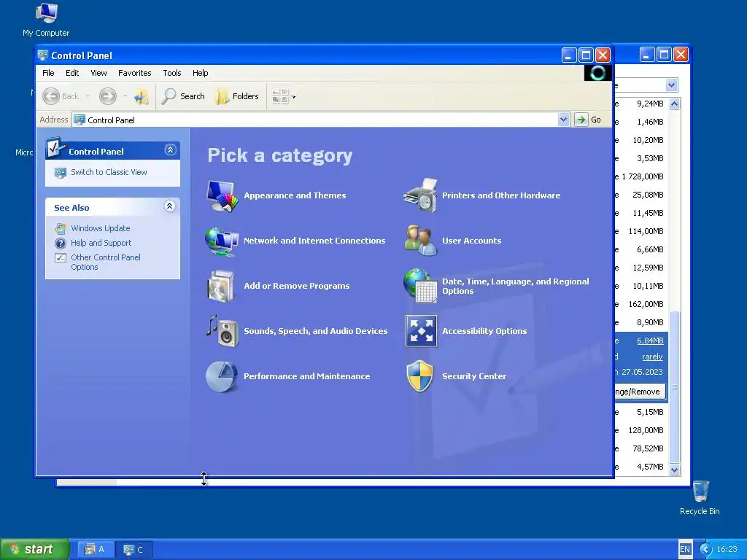This screenshot has height=560, width=747.
Task: Open Performance and Maintenance pie chart icon
Action: pyautogui.click(x=222, y=376)
